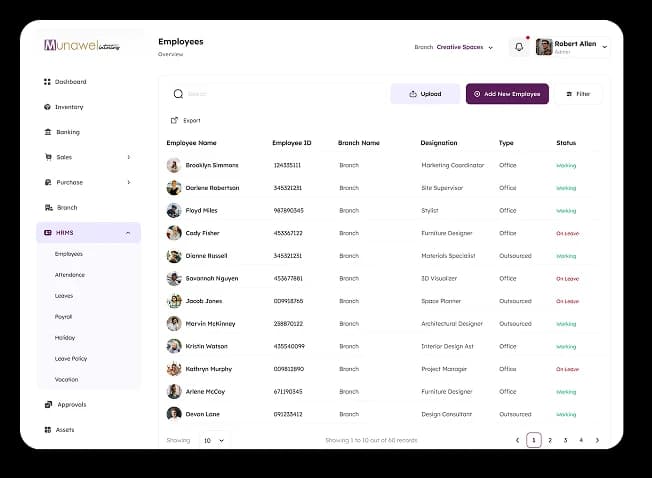Open the Filter button
The image size is (652, 478).
[578, 94]
